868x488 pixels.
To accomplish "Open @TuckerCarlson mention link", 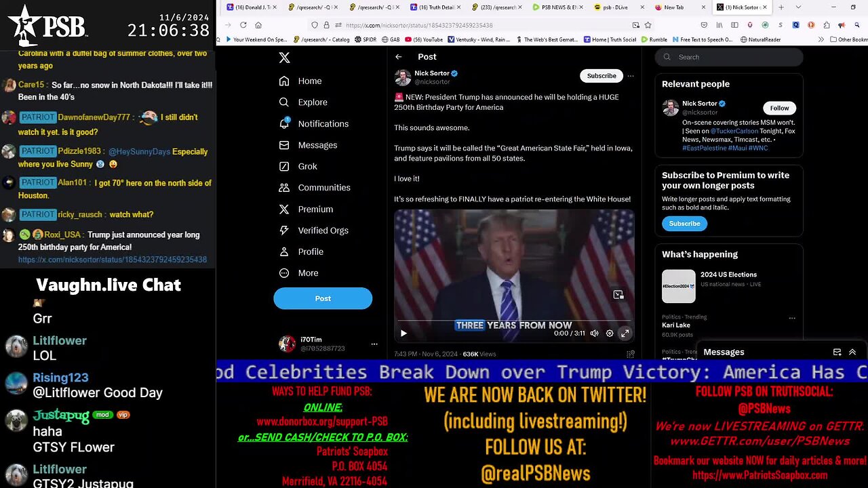I will point(736,131).
